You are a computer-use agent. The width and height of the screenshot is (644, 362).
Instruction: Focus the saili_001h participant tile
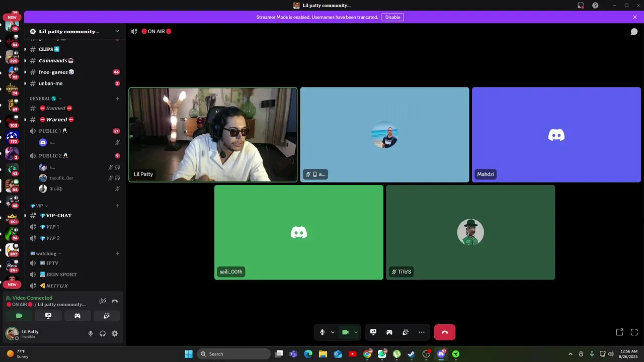coord(299,232)
